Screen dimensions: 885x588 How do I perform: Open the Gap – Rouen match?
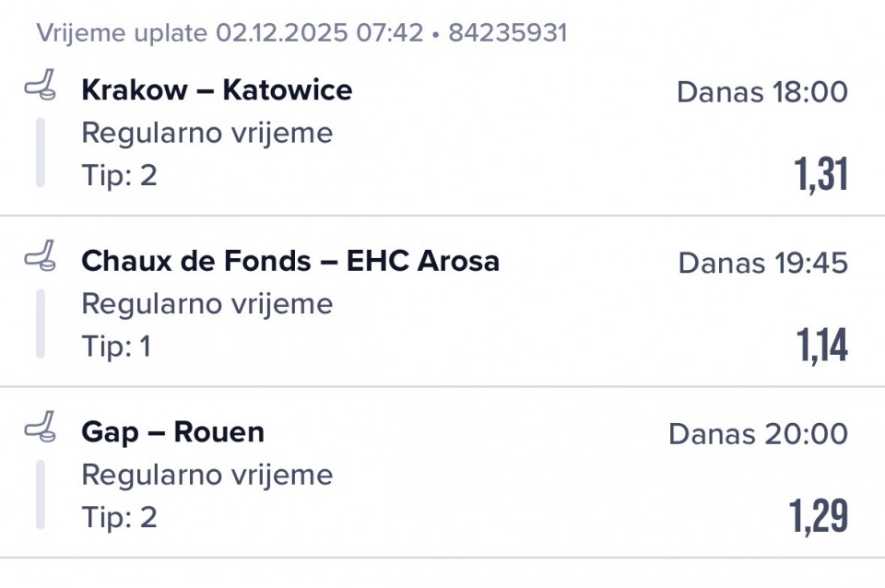172,432
